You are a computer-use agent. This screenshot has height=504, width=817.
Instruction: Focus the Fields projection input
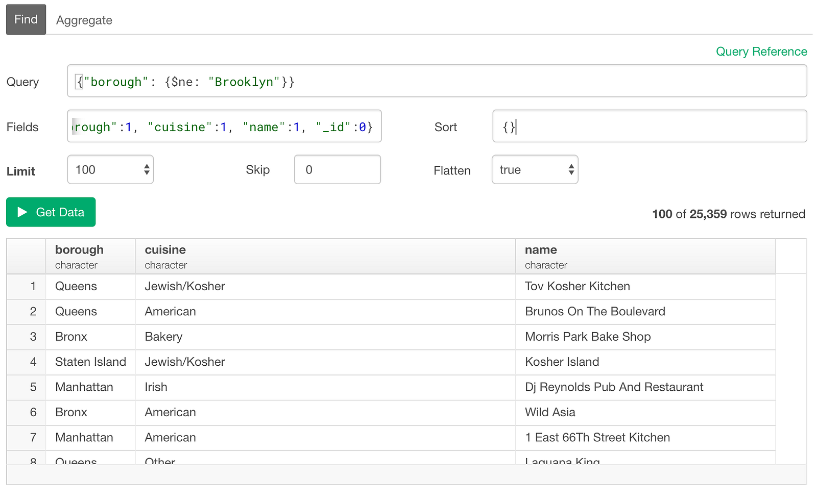(x=224, y=127)
